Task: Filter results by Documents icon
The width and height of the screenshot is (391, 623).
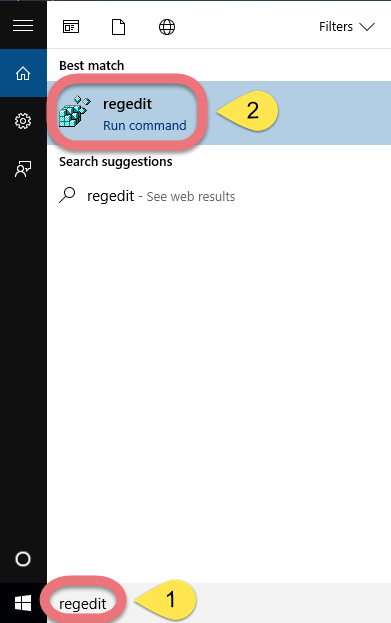Action: 118,27
